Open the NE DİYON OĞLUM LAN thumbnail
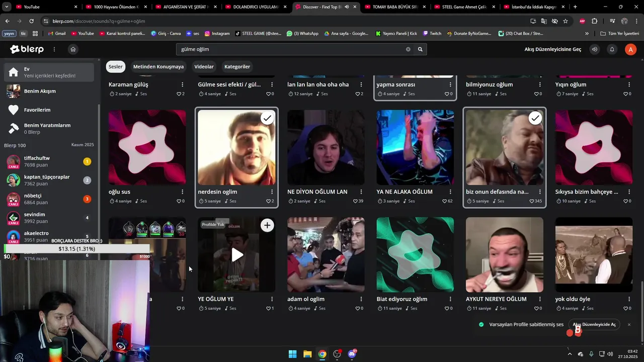 (326, 147)
